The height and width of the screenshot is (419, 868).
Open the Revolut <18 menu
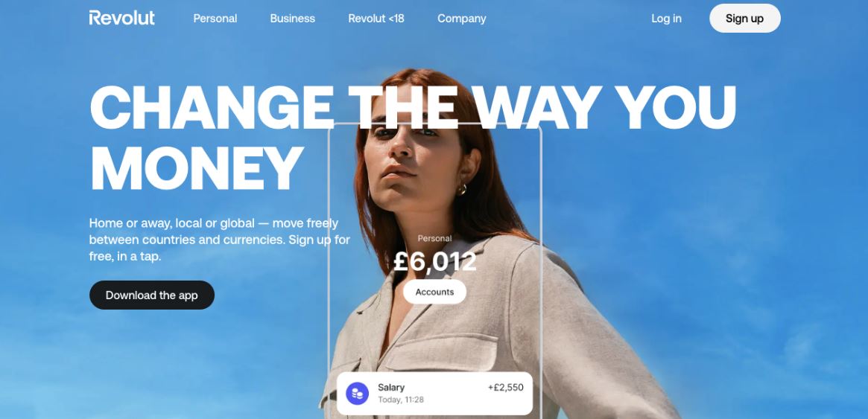tap(376, 19)
